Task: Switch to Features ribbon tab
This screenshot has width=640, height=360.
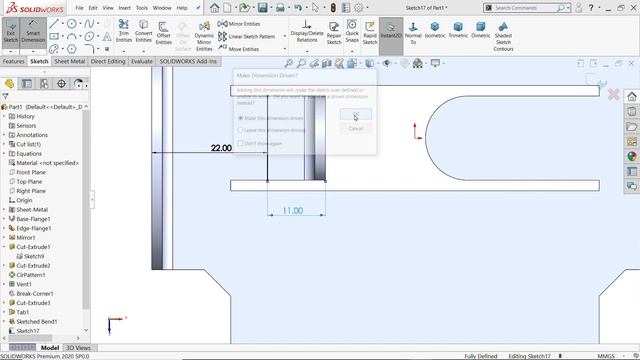Action: (13, 61)
